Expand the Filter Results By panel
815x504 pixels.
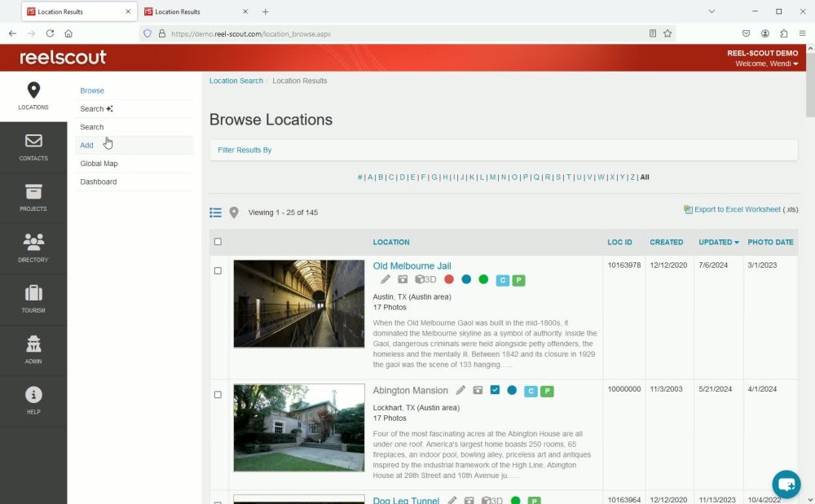click(504, 150)
